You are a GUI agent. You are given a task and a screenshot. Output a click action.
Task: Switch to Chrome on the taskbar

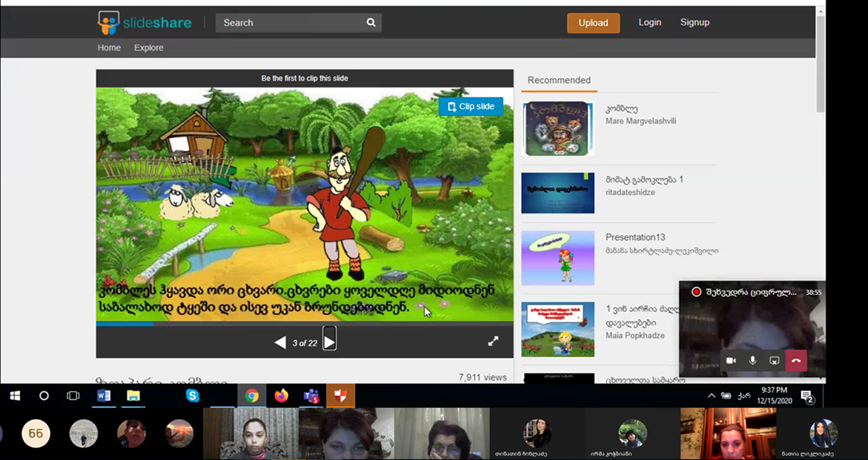point(252,396)
